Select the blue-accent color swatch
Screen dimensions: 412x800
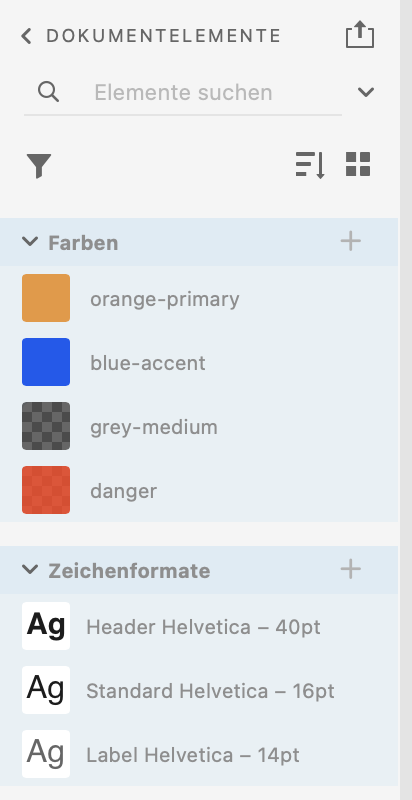coord(46,362)
